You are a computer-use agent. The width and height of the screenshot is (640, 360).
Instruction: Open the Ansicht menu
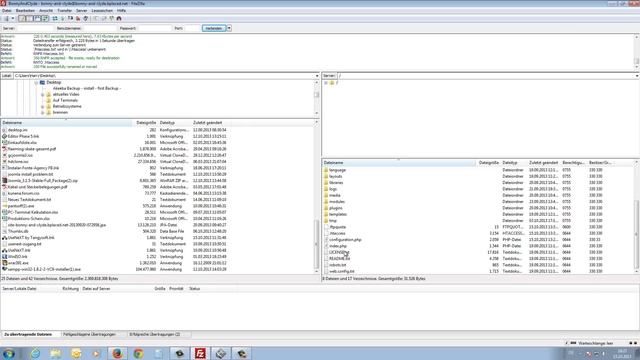[46, 11]
